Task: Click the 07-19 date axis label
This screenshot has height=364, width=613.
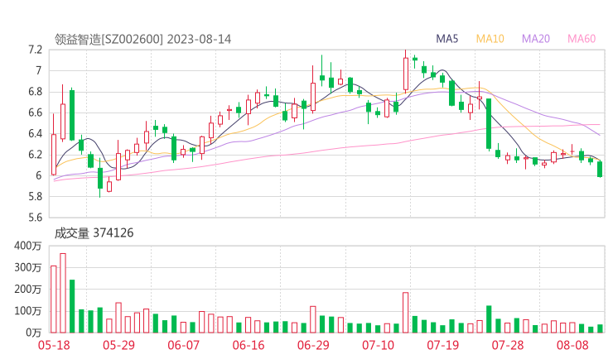Action: pos(442,345)
